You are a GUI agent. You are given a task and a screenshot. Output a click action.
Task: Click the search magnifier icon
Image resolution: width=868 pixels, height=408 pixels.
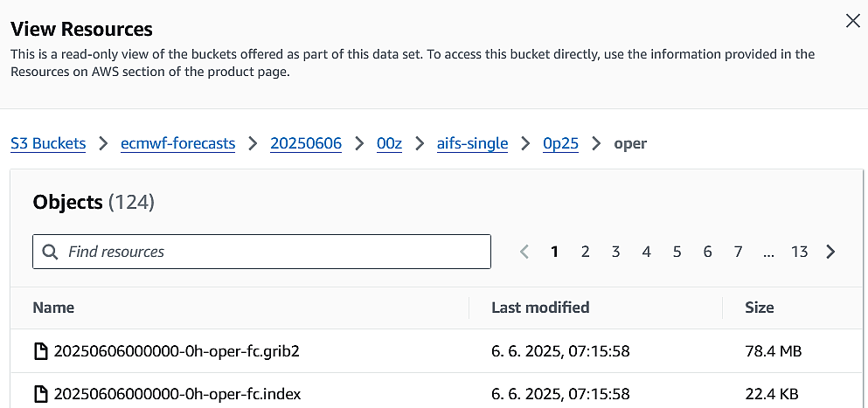click(51, 252)
